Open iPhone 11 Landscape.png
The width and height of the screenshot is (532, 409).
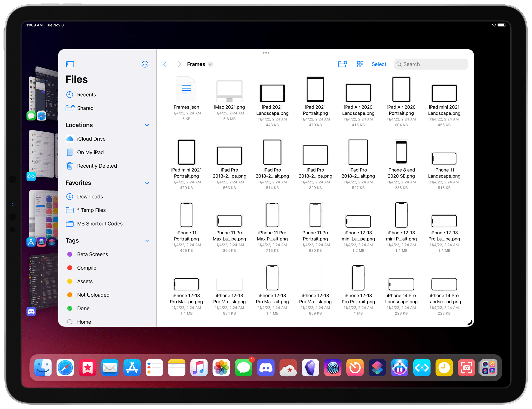click(x=444, y=159)
